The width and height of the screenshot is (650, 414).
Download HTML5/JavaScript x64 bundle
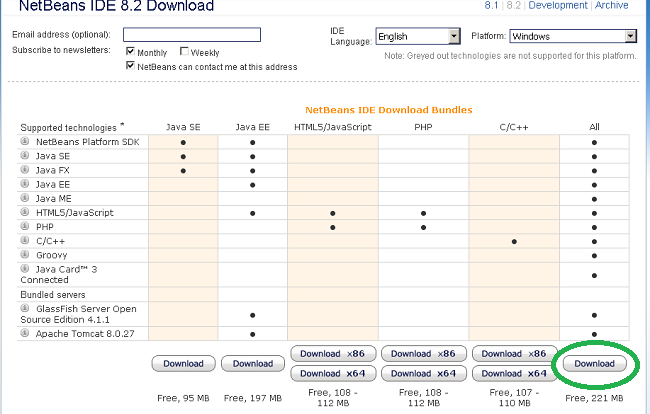pyautogui.click(x=333, y=373)
